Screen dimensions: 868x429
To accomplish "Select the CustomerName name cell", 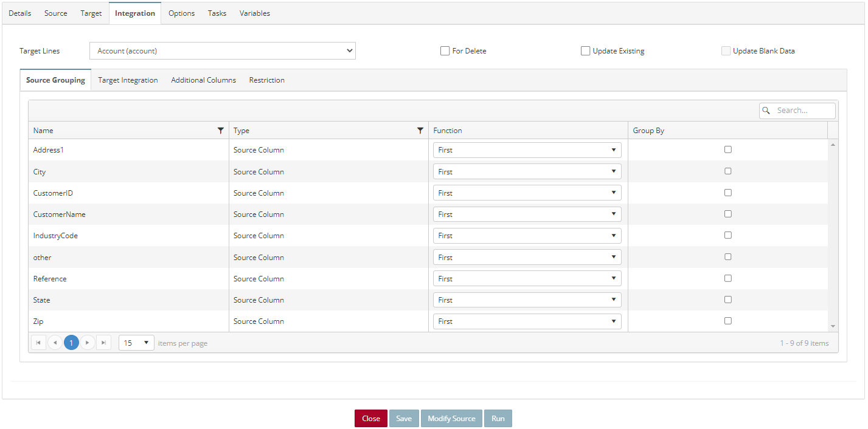I will tap(128, 214).
